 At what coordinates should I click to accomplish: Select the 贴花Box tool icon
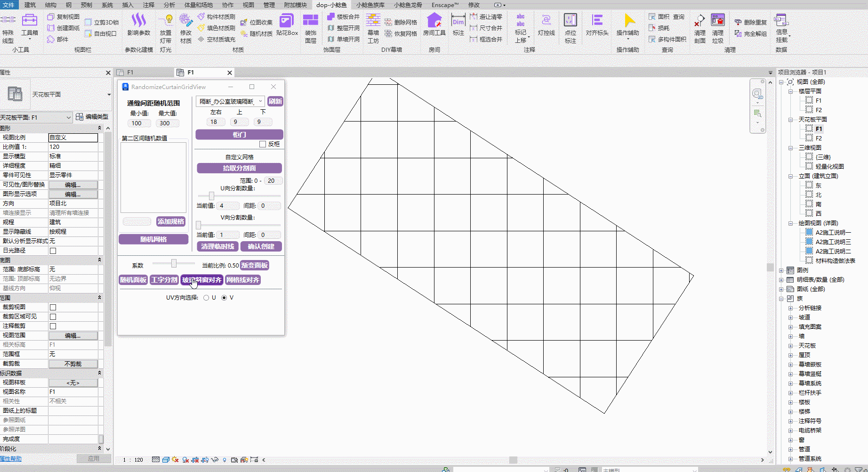287,21
